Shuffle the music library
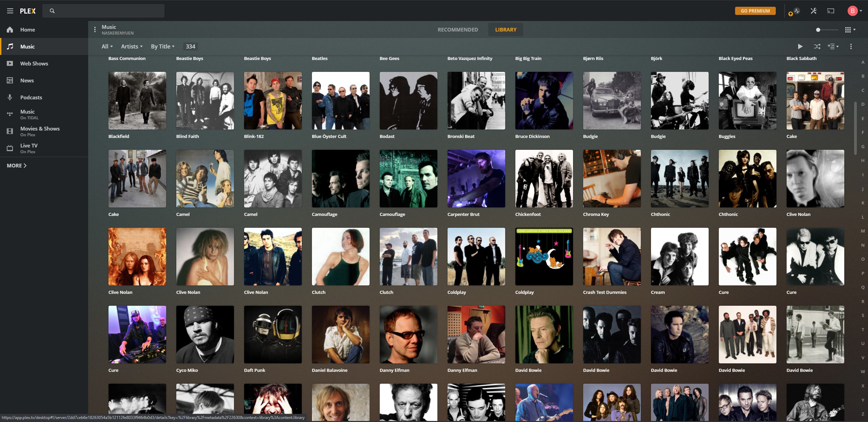The image size is (868, 422). pos(817,46)
